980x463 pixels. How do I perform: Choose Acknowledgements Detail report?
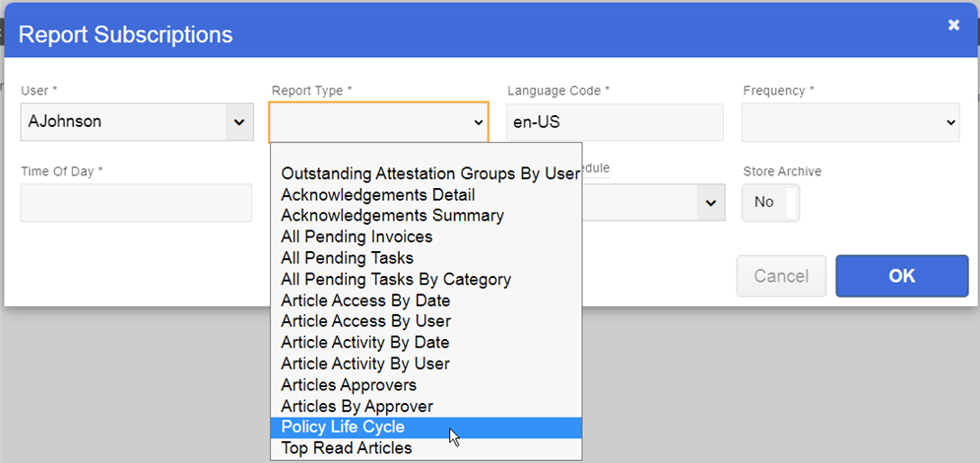pos(377,195)
